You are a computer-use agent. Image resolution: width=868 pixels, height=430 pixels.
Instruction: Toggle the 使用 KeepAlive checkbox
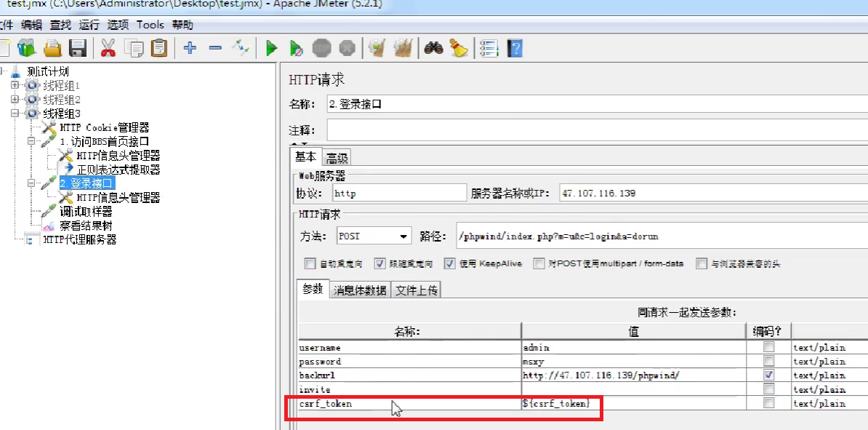point(449,264)
